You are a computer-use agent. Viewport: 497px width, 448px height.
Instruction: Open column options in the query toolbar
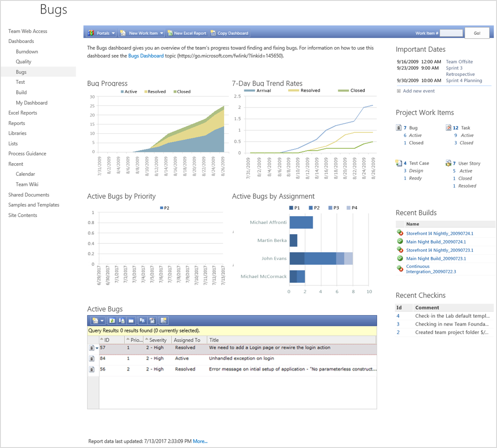tap(122, 320)
